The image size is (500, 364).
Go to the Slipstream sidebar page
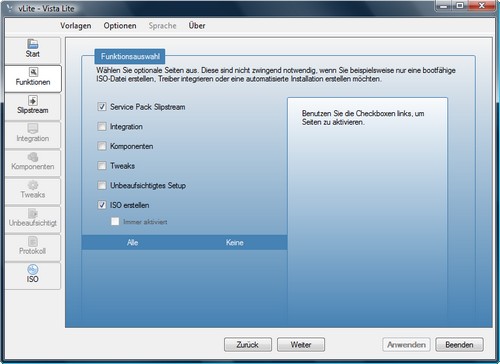point(33,106)
